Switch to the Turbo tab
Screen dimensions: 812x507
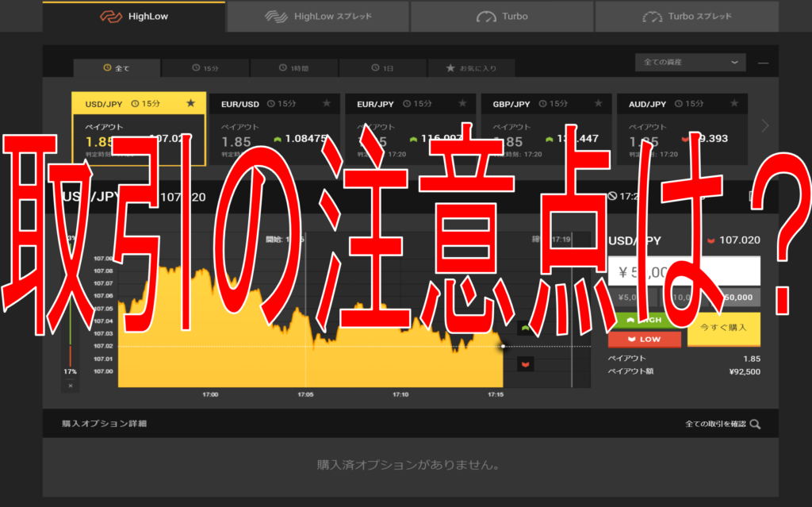click(x=502, y=17)
